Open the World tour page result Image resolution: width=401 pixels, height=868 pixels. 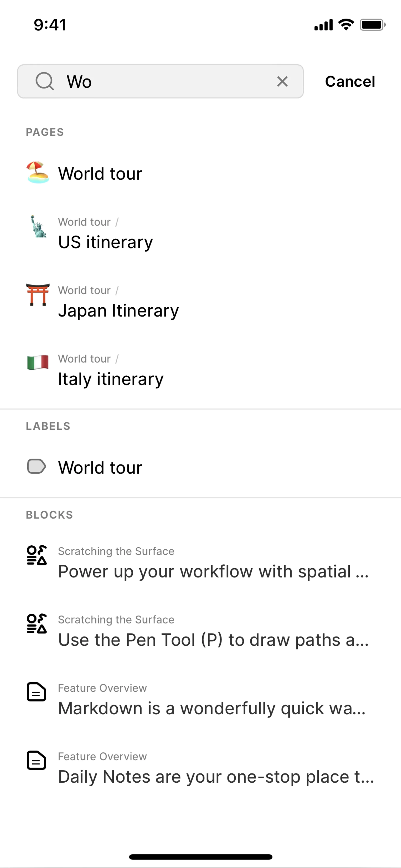tap(100, 174)
